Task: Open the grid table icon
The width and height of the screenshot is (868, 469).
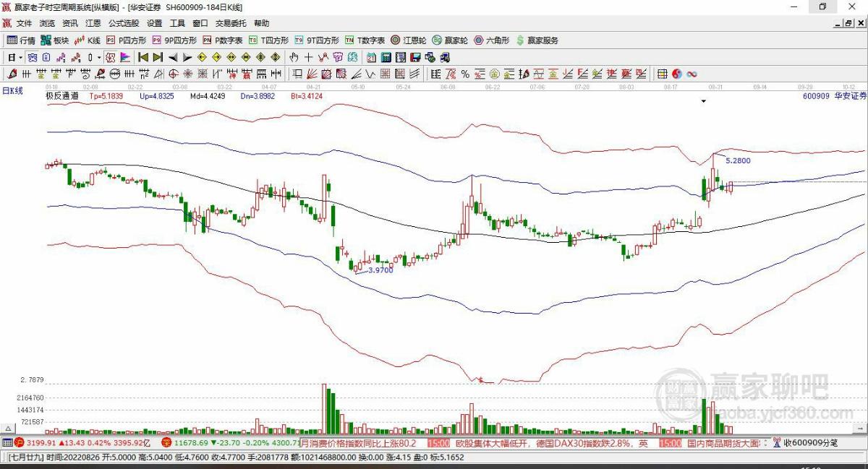Action: coord(662,73)
